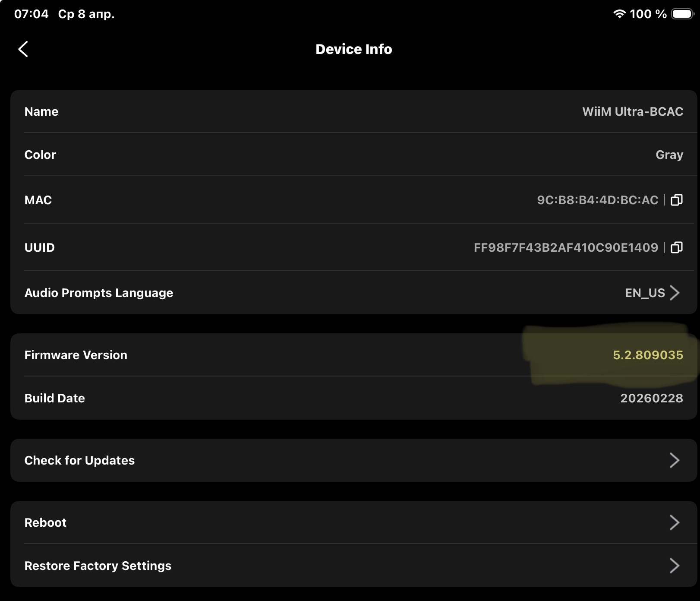Open Check for Updates
The image size is (700, 601).
80,460
